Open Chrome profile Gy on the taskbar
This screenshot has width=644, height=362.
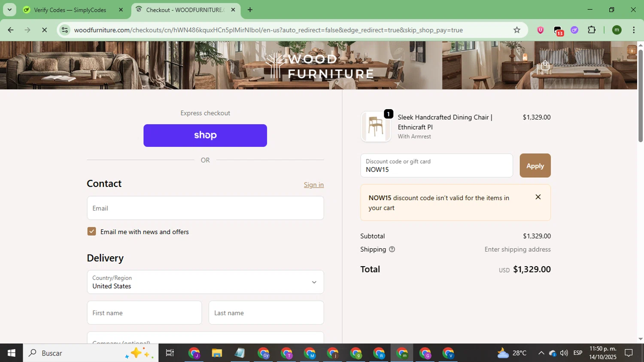(x=263, y=353)
